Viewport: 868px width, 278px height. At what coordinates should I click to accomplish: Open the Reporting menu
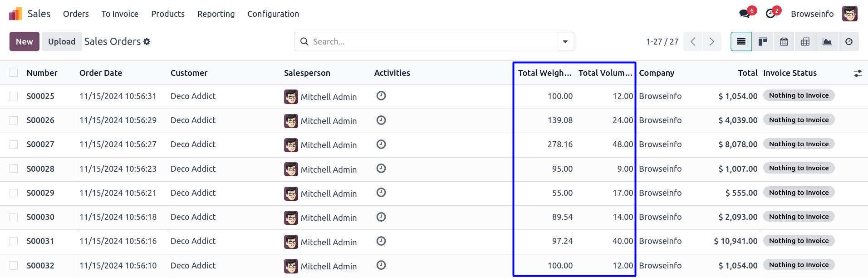tap(216, 14)
